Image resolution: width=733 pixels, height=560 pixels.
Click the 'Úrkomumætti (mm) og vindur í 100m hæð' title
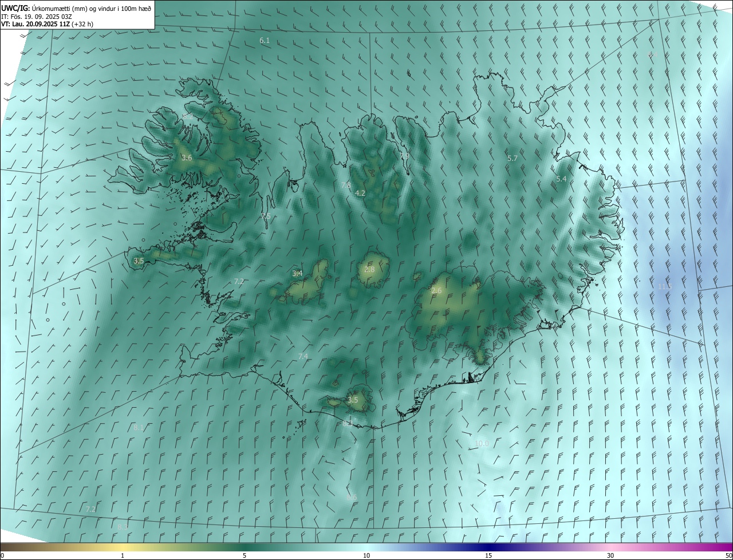91,7
